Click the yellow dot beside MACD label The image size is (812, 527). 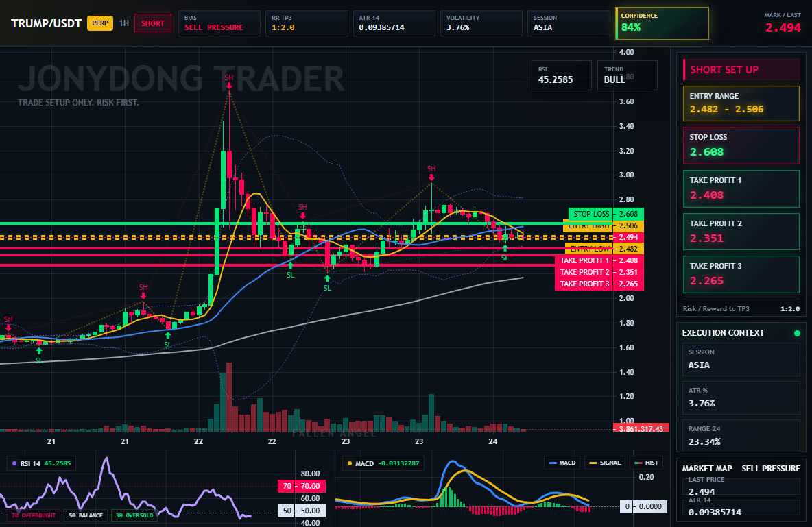[350, 463]
